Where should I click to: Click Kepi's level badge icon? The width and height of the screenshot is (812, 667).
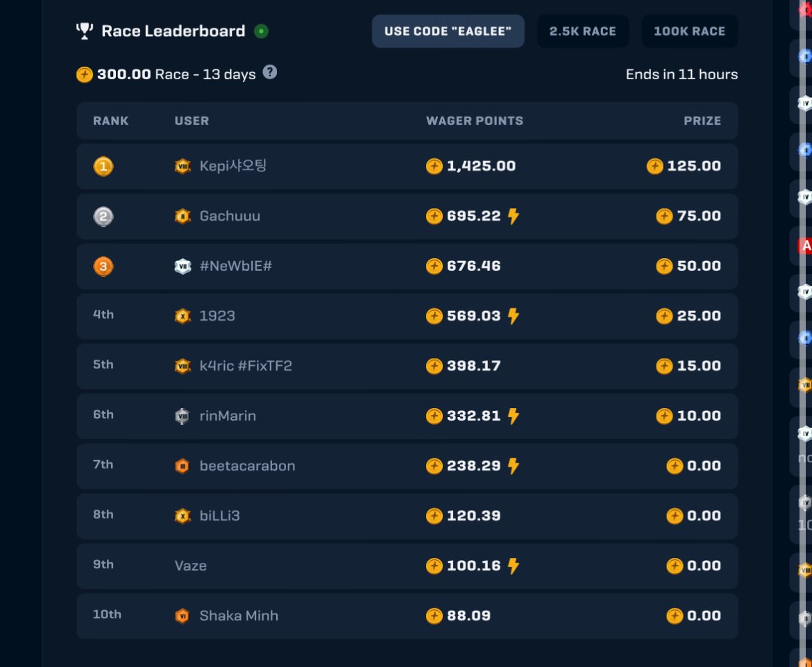pos(183,167)
